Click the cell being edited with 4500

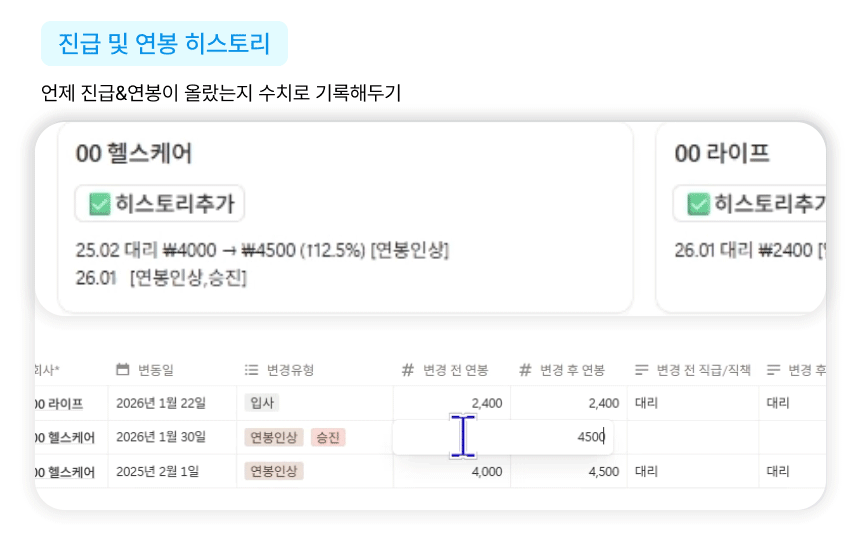pos(540,437)
